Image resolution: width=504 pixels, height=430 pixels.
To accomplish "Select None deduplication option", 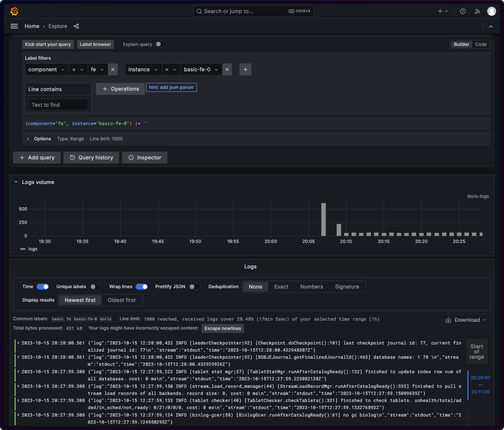I will click(256, 287).
